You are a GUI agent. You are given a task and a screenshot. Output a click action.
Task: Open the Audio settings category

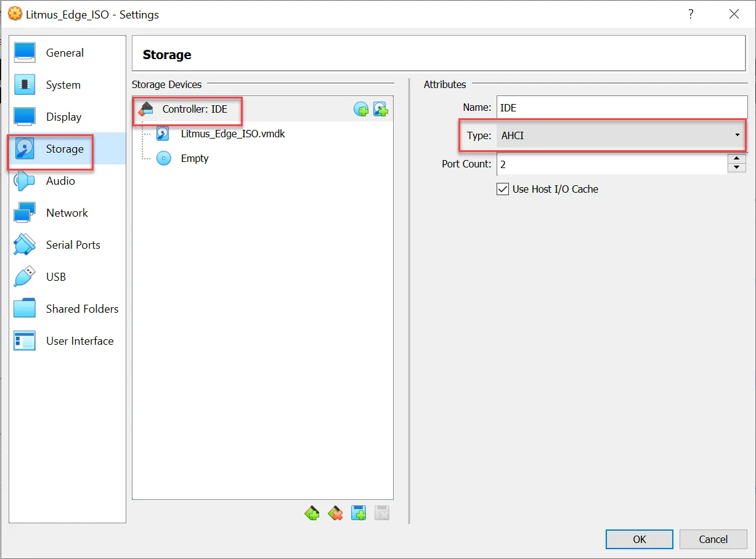click(67, 181)
